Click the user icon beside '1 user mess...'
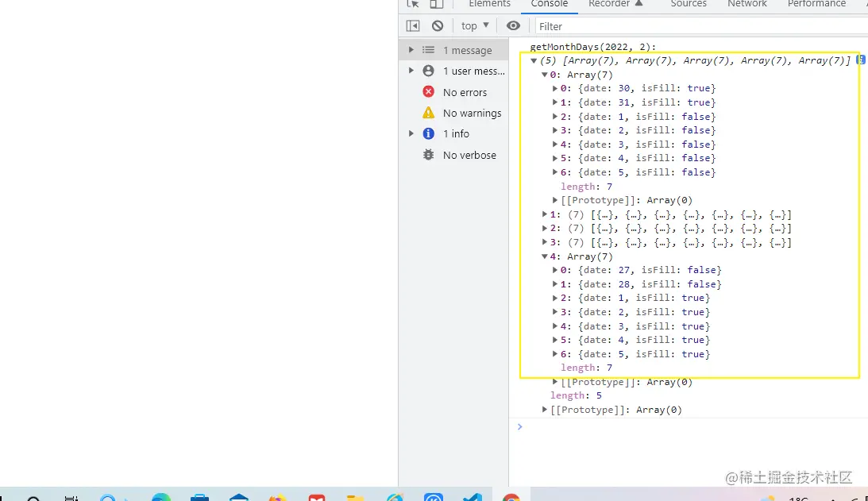Screen dimensions: 868x501 tap(429, 71)
